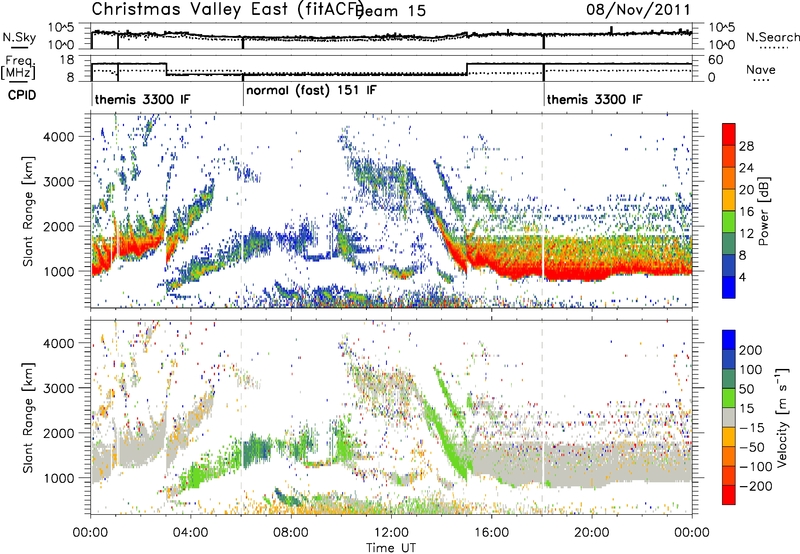Click the 'Freq. [MHz]' axis label
The image size is (800, 554).
coord(18,67)
